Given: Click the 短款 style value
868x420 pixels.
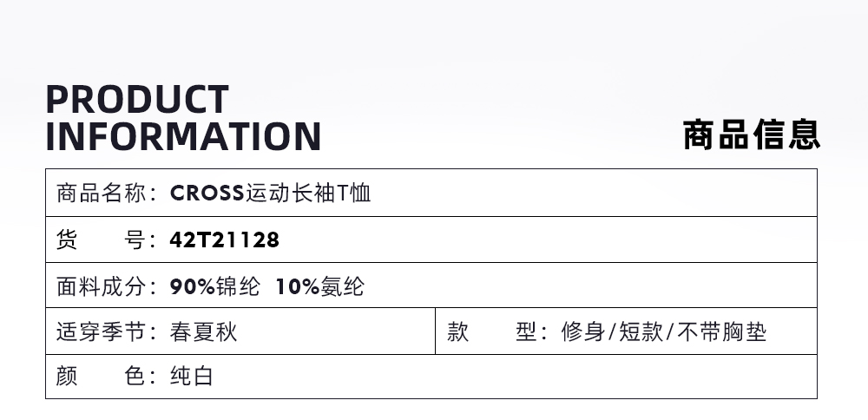Looking at the screenshot, I should click(641, 331).
